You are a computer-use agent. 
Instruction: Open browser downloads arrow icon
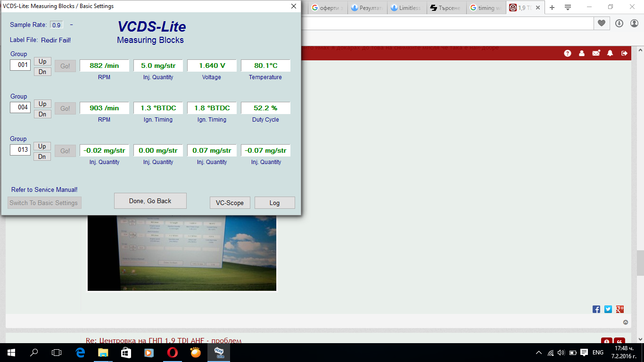[619, 23]
